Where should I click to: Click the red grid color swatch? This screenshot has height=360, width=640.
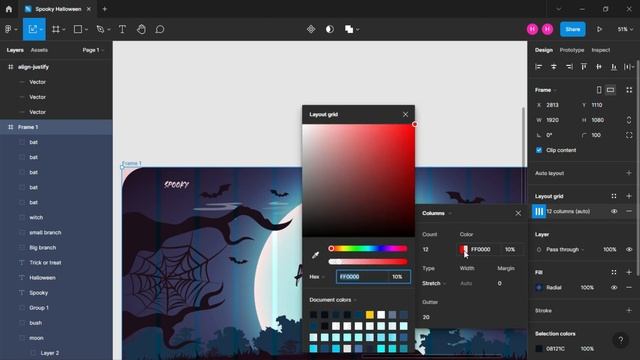tap(463, 249)
